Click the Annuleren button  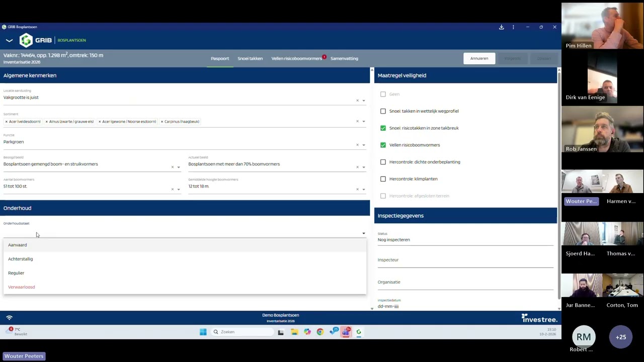click(x=479, y=58)
